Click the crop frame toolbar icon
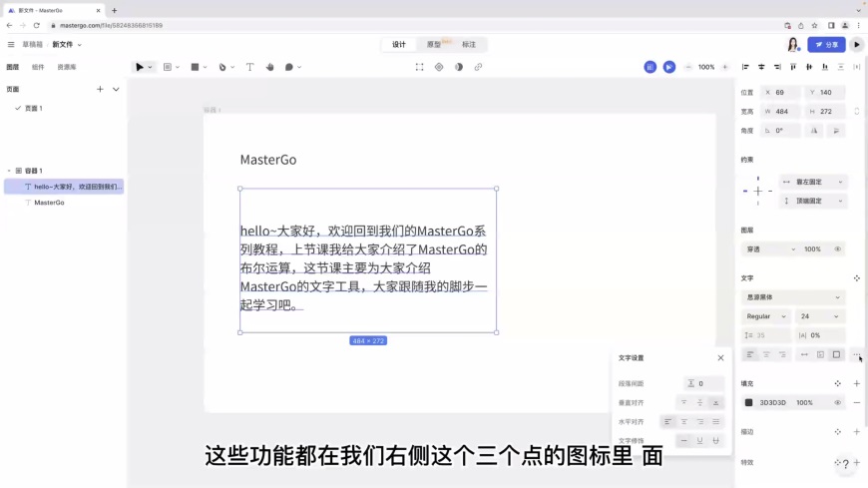 (x=419, y=67)
